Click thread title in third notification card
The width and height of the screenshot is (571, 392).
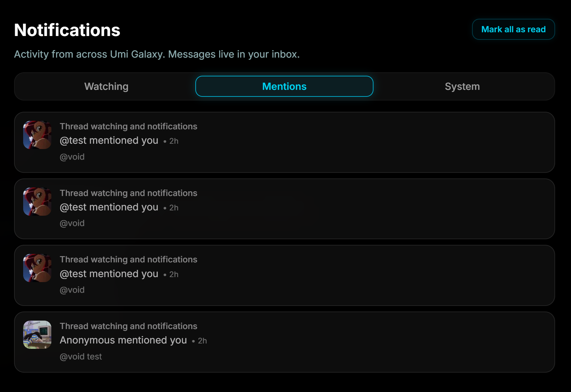[x=128, y=259]
